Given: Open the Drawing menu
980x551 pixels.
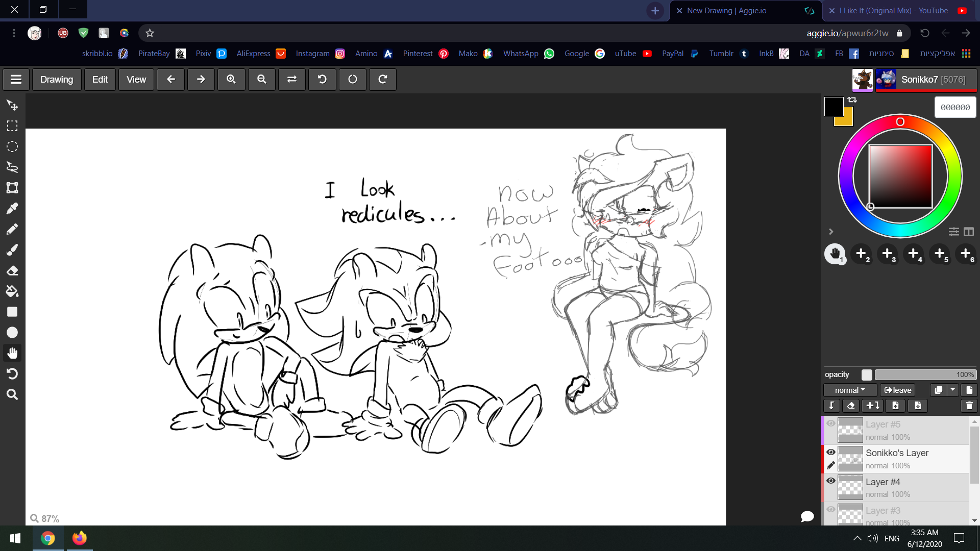Looking at the screenshot, I should [x=57, y=80].
